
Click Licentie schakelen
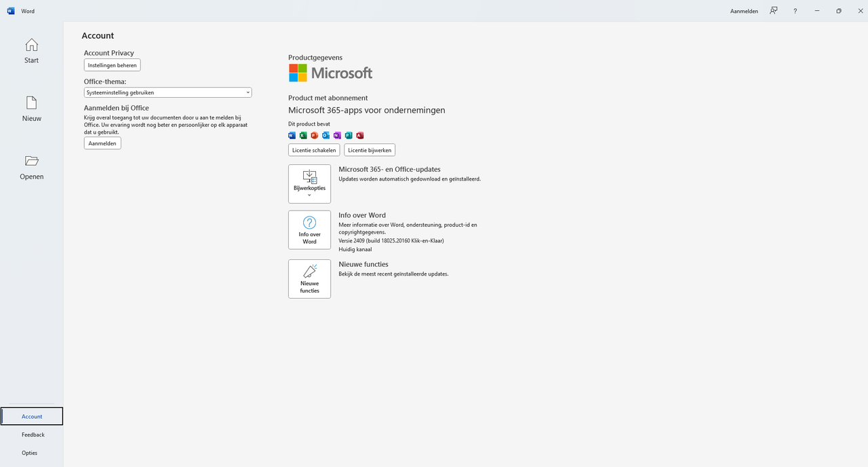[x=314, y=150]
